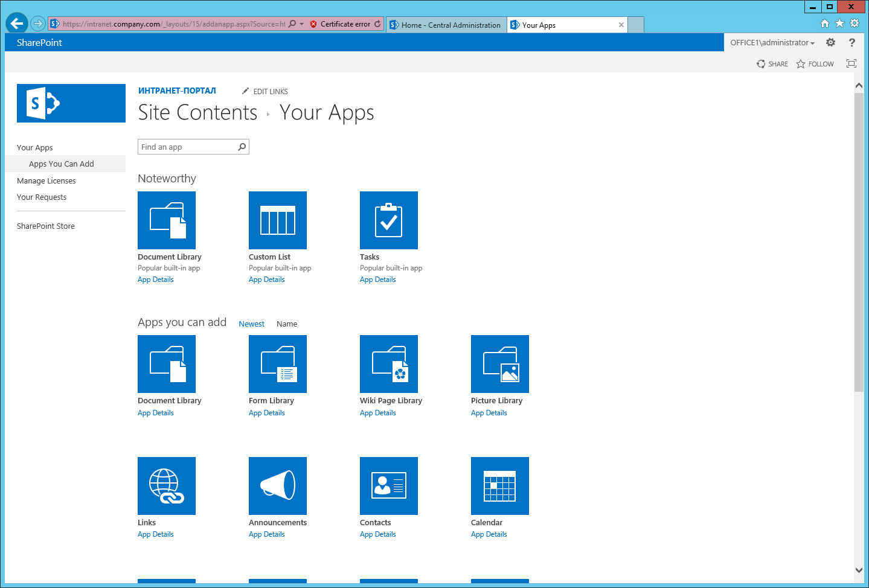Open App Details for Noteworthy Document Library

(x=156, y=280)
